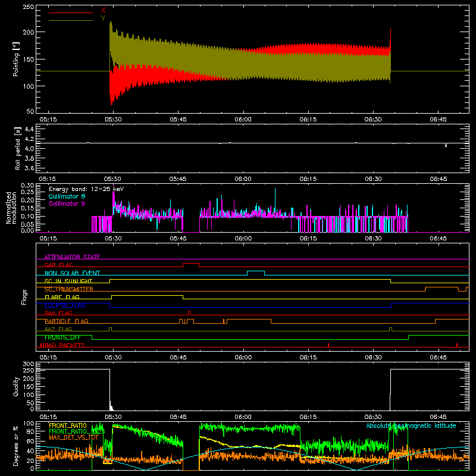The width and height of the screenshot is (476, 476).
Task: Click the 05:15 tick label under Roll period plot
Action: click(48, 179)
